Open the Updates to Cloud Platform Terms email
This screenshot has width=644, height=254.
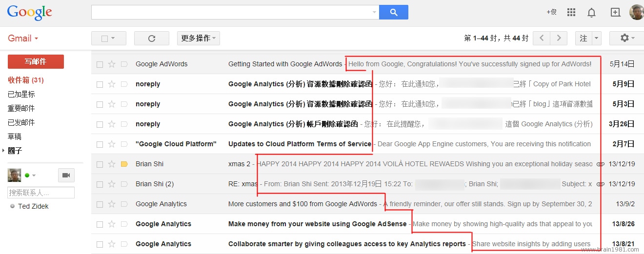click(x=300, y=144)
